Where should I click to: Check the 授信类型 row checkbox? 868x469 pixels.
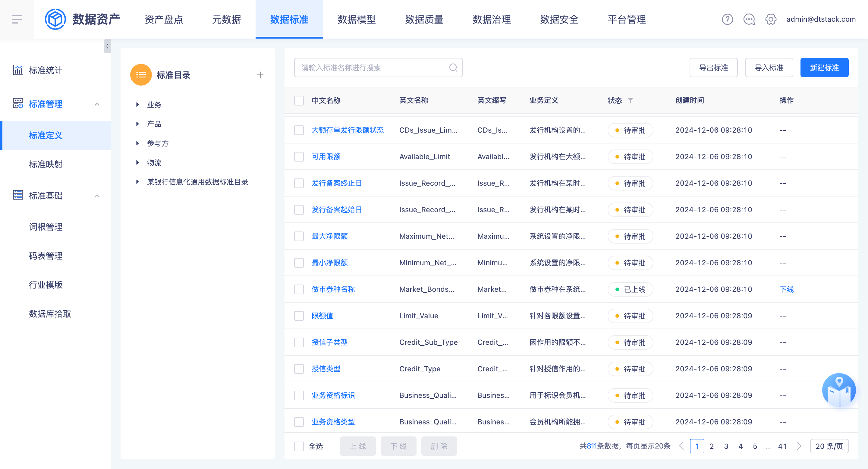(299, 369)
